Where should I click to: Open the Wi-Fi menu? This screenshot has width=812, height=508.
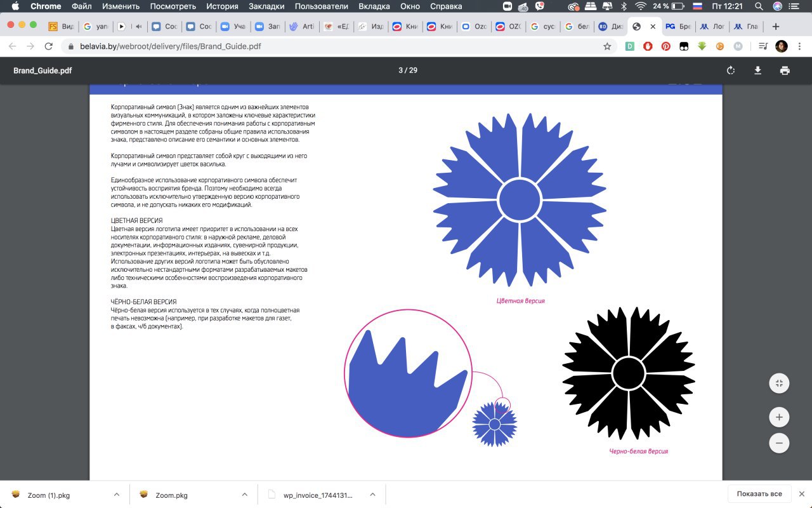click(x=641, y=6)
